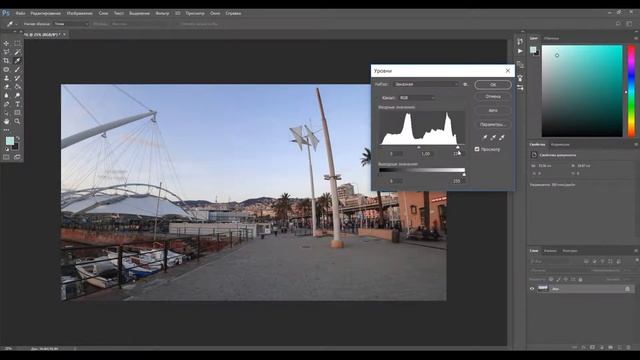Reset to default foreground and background colors
Screen dimensions: 640x360
pyautogui.click(x=7, y=149)
